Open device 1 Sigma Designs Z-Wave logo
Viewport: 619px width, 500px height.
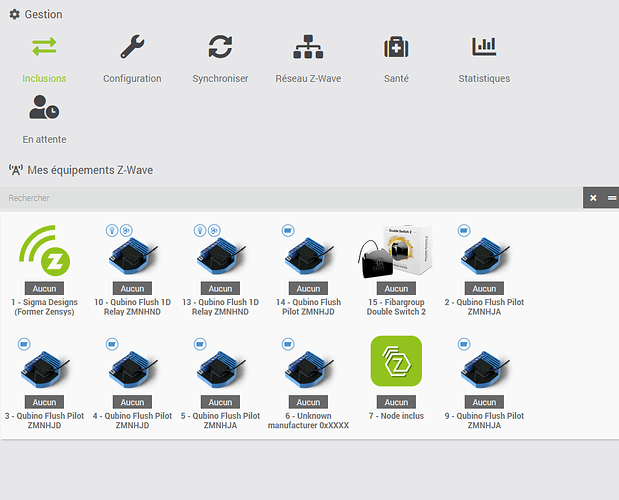click(x=44, y=251)
